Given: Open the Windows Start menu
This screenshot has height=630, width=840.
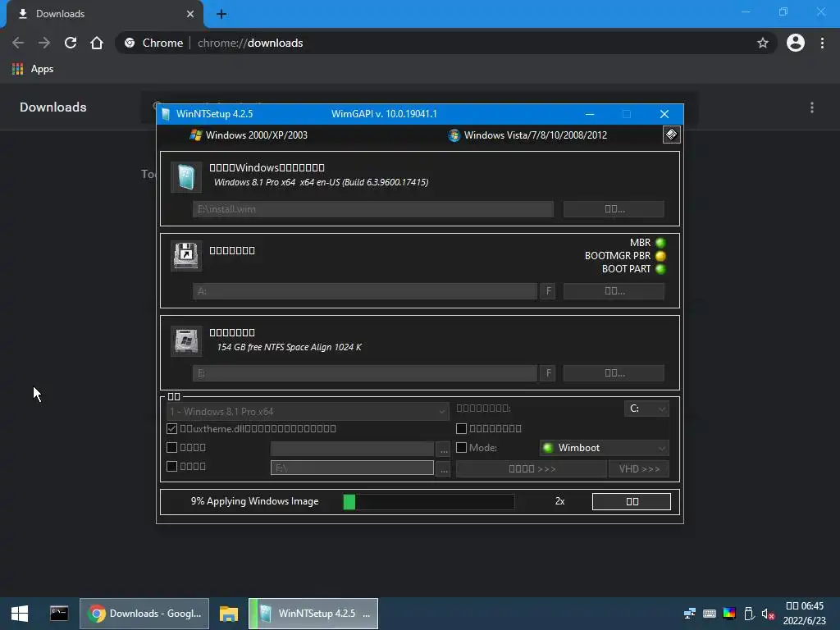Looking at the screenshot, I should [20, 614].
